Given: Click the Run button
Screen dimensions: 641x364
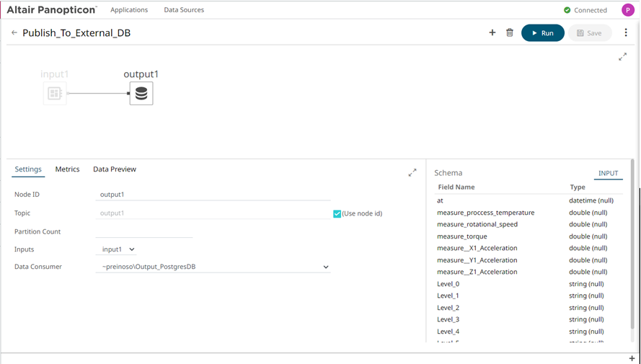Looking at the screenshot, I should [542, 33].
